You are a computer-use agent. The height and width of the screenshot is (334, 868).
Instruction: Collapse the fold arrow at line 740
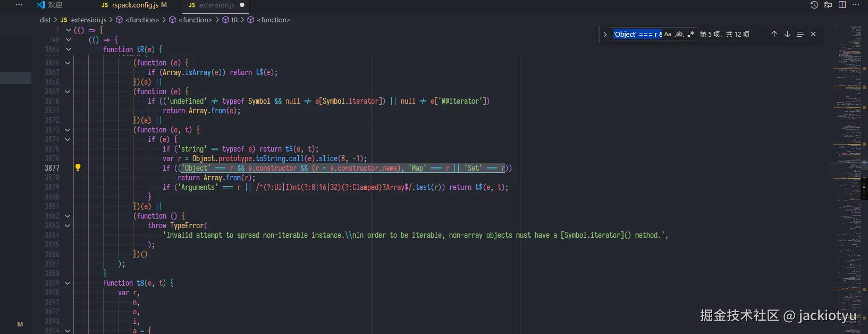tap(68, 40)
